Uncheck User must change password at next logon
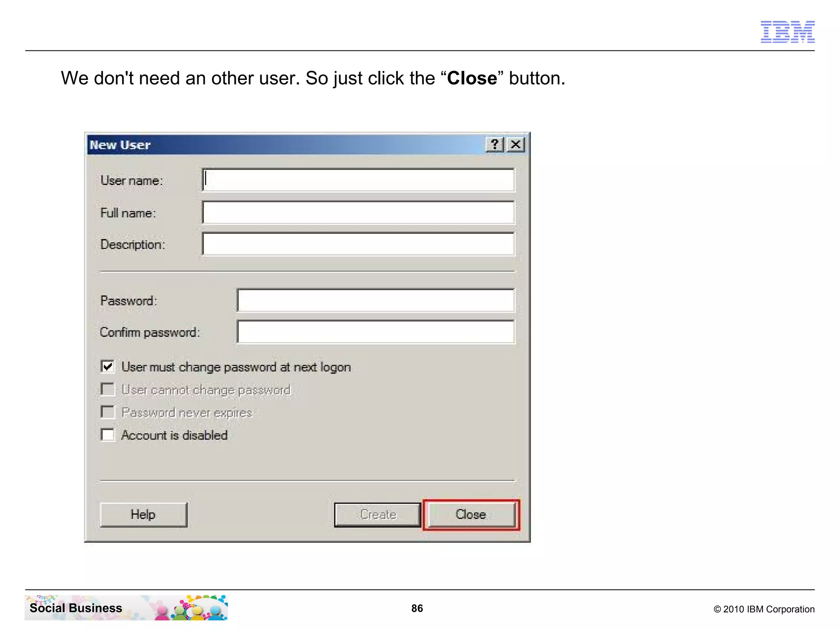The height and width of the screenshot is (630, 840). [x=107, y=366]
